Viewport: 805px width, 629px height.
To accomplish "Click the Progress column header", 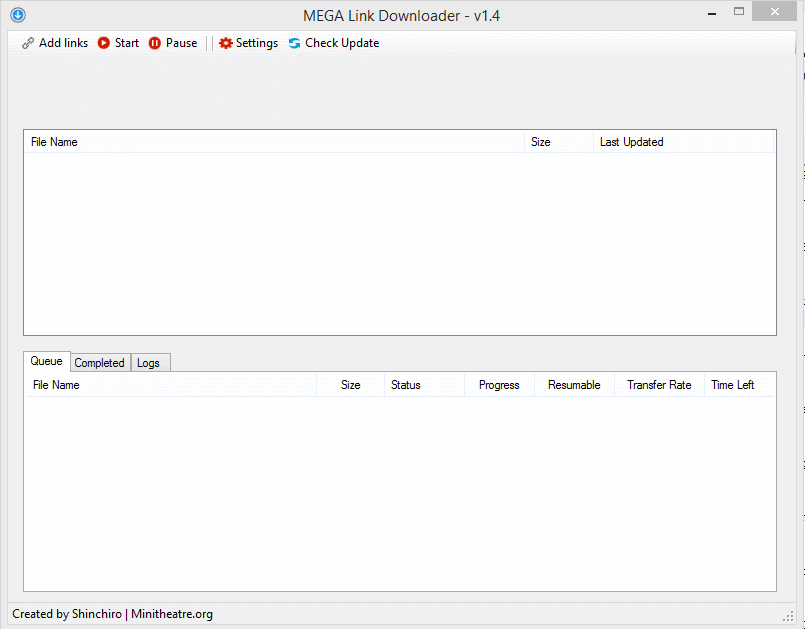I will [499, 385].
